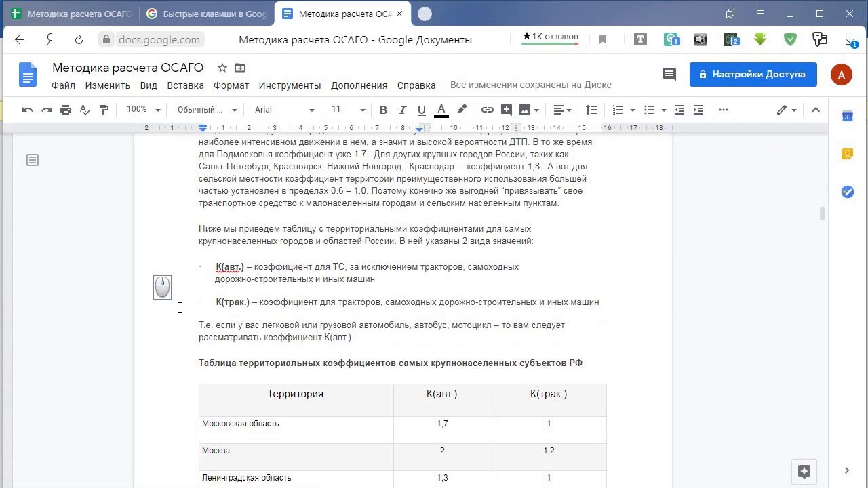The width and height of the screenshot is (868, 488).
Task: Open the paragraph style dropdown
Action: 207,110
